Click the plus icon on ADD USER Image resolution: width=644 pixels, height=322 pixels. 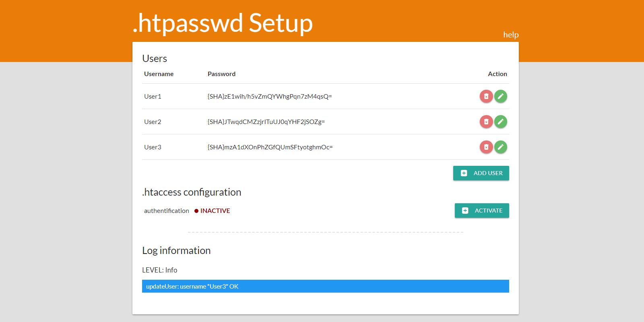click(464, 173)
